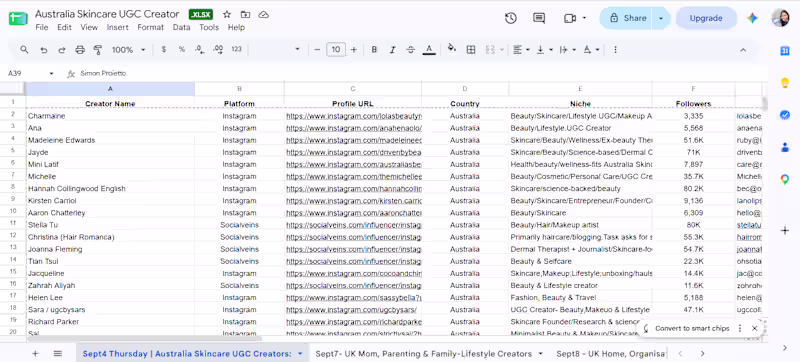Image resolution: width=800 pixels, height=362 pixels.
Task: Open Google Calendar side panel icon
Action: [785, 50]
